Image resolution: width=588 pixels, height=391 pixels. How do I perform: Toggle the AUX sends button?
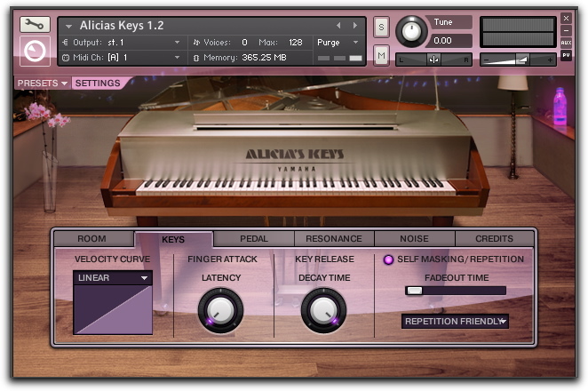(x=566, y=43)
